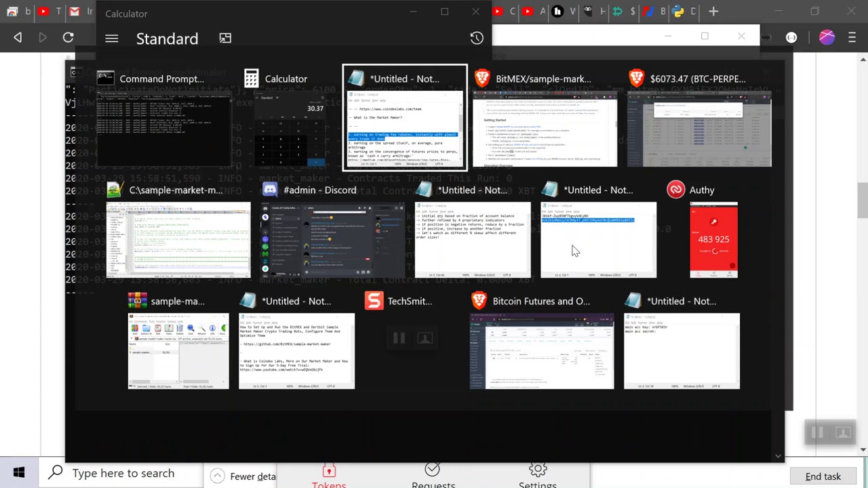
Task: Switch to BitMEX/sample-market Brave window
Action: pos(545,129)
